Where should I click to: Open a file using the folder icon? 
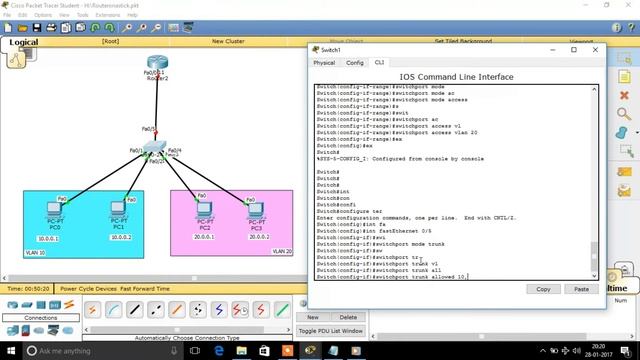pos(22,28)
